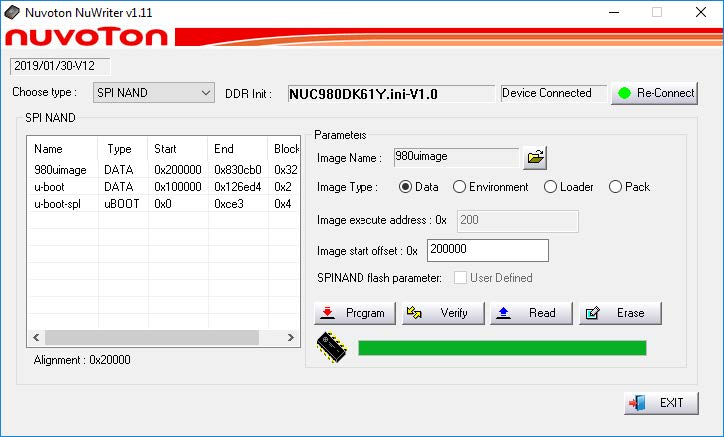Click the left arrow of the list scrollbar

point(36,337)
